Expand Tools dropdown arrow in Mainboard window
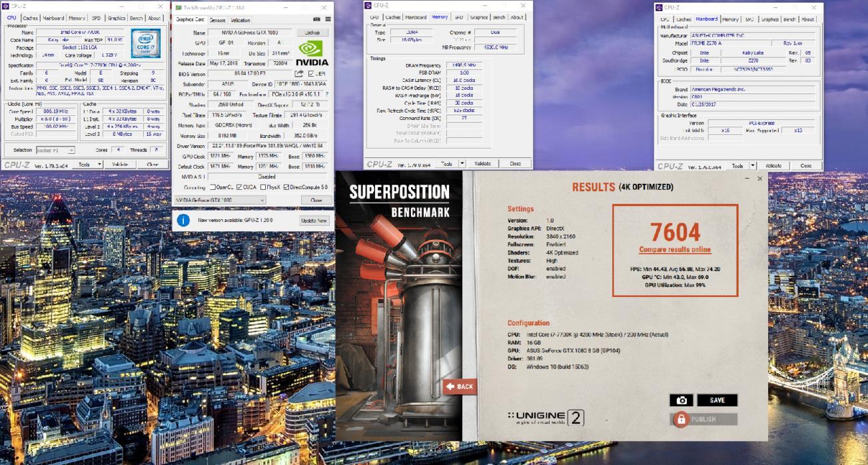 pos(753,165)
